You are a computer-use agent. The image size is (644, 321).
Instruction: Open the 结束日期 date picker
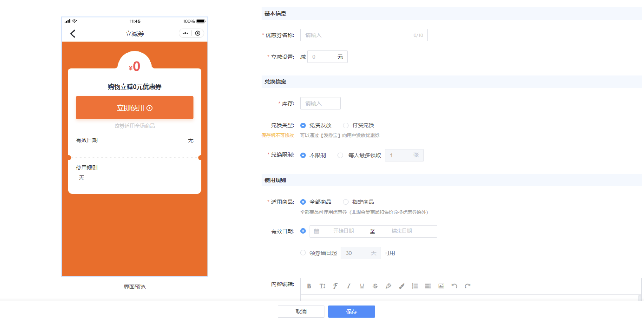(x=402, y=231)
